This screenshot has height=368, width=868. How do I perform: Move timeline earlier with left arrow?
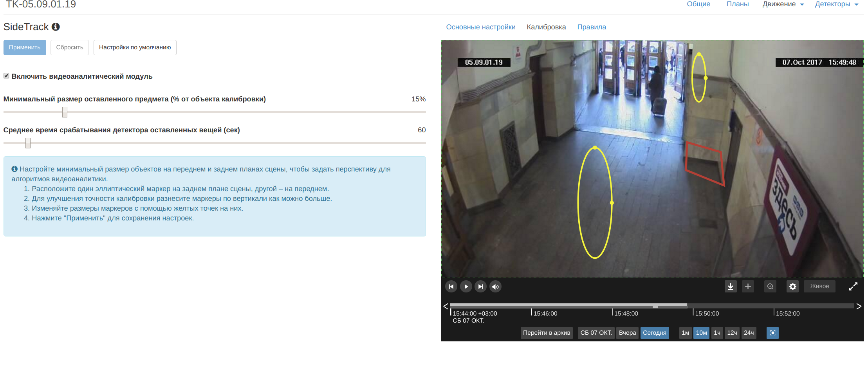(x=446, y=306)
